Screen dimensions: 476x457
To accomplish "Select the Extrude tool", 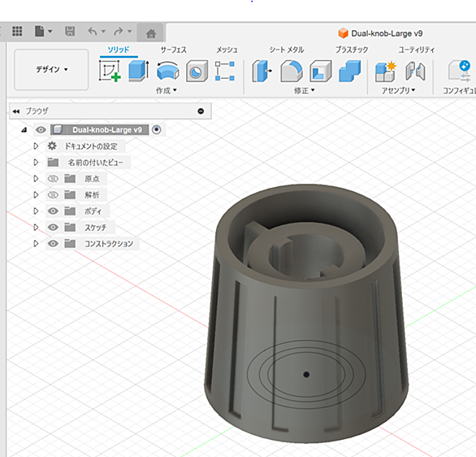I will click(139, 71).
